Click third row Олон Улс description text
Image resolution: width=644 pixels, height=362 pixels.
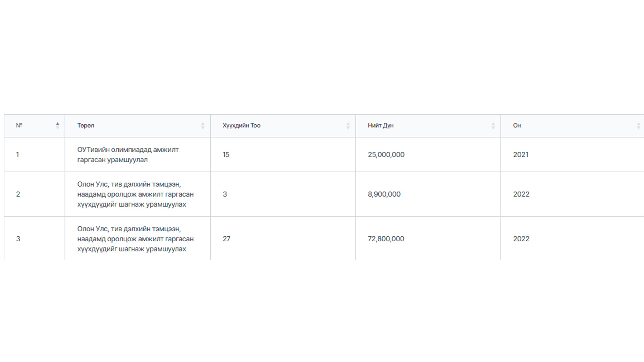point(136,239)
